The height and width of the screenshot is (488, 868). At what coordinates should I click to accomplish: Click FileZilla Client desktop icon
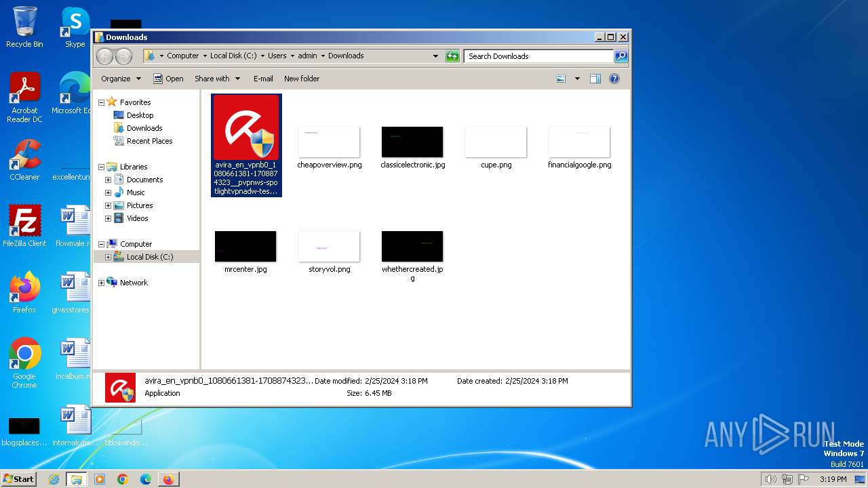24,226
